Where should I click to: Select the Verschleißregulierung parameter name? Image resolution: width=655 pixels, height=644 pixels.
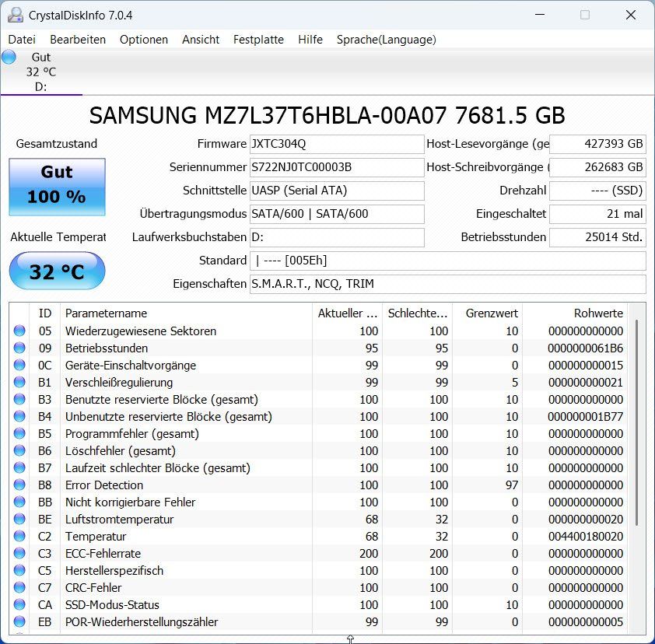click(119, 383)
